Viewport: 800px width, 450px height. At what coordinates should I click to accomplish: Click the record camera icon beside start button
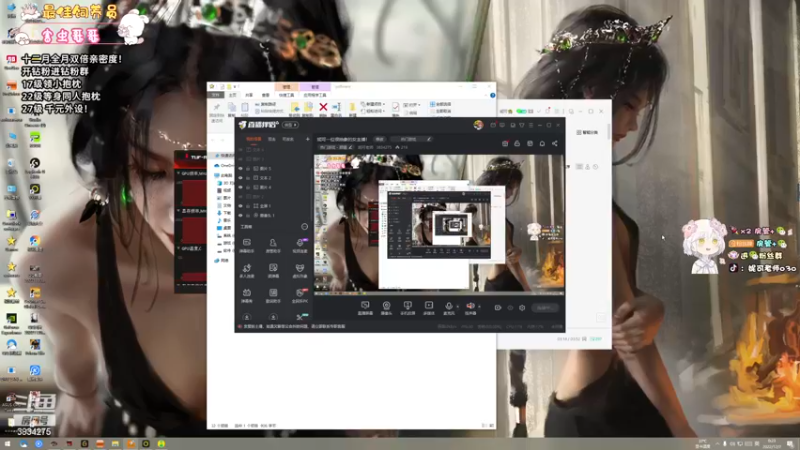coord(498,308)
